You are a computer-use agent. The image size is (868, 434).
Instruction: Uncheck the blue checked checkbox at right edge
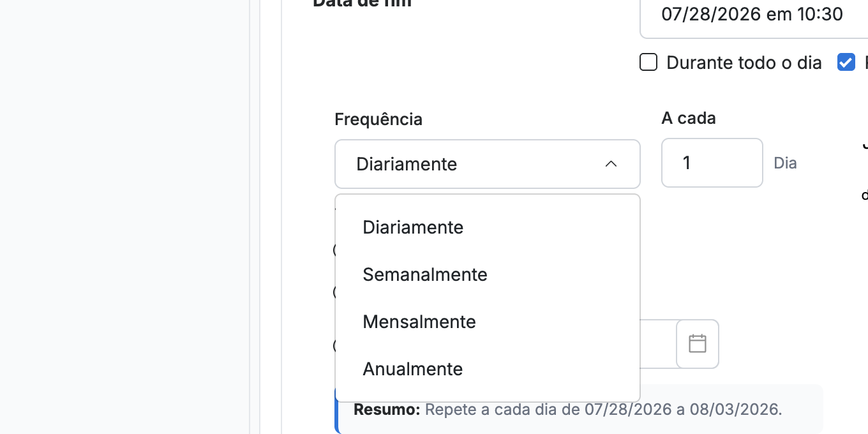click(846, 63)
